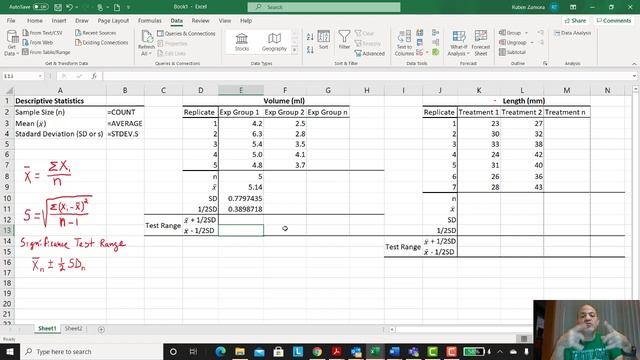Select cell E13
Image resolution: width=640 pixels, height=360 pixels.
pyautogui.click(x=241, y=230)
